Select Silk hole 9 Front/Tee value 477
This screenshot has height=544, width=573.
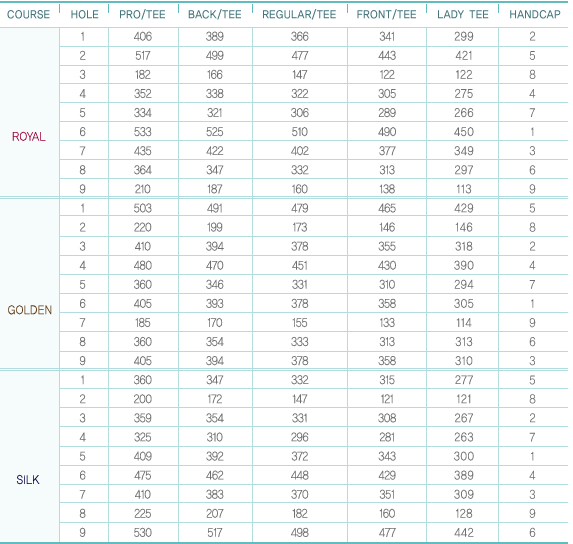click(387, 532)
